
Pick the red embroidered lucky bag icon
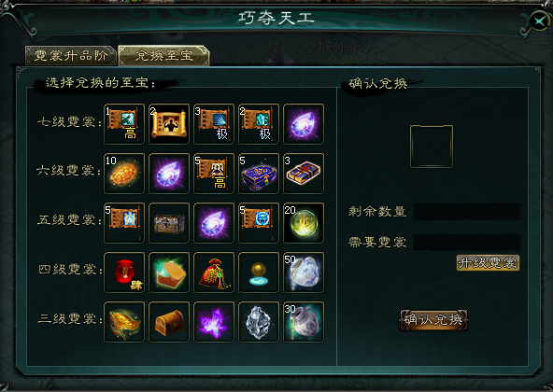214,273
